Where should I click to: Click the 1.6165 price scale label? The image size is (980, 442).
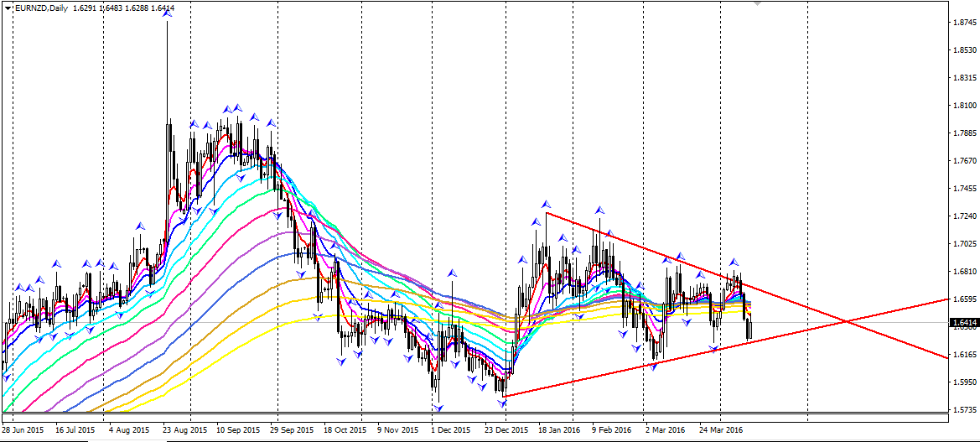pos(964,354)
